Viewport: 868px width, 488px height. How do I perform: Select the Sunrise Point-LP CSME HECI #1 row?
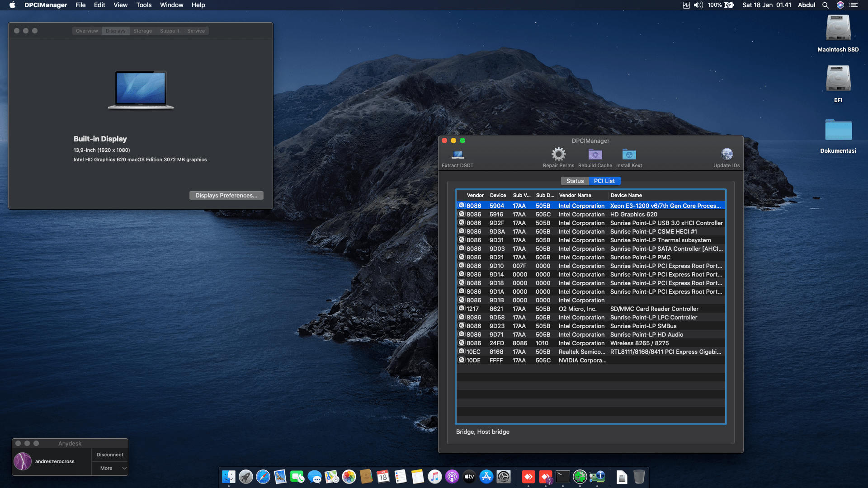pos(591,231)
